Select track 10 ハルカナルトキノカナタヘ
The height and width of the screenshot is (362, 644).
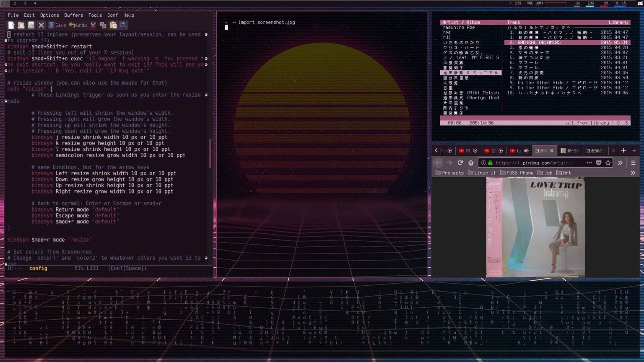pos(567,93)
